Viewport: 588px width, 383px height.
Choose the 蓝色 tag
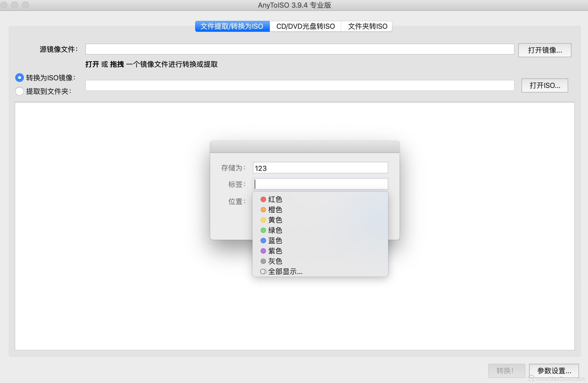coord(320,241)
